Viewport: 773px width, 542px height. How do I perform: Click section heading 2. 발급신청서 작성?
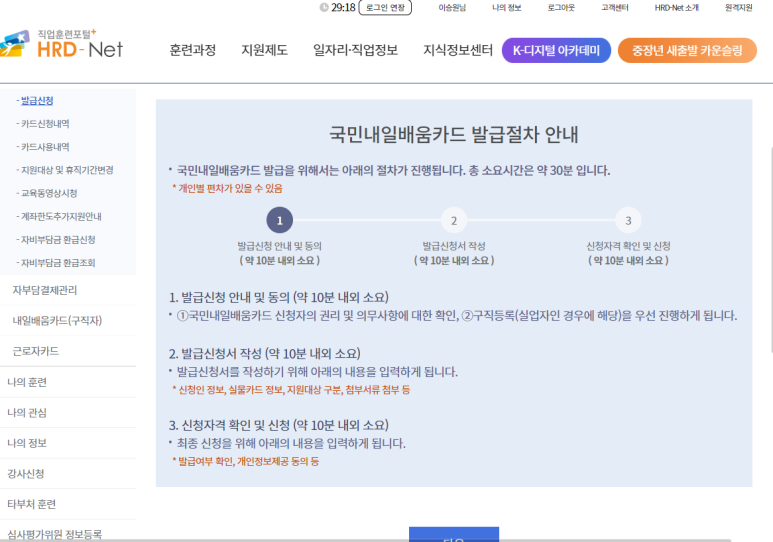[265, 354]
